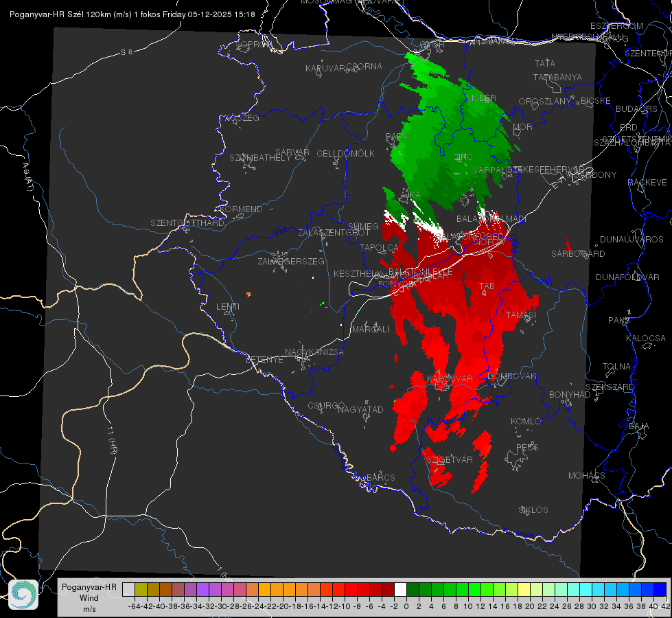Screen dimensions: 672x618
Task: Pick the light gray swatch at legend start
Action: point(128,589)
